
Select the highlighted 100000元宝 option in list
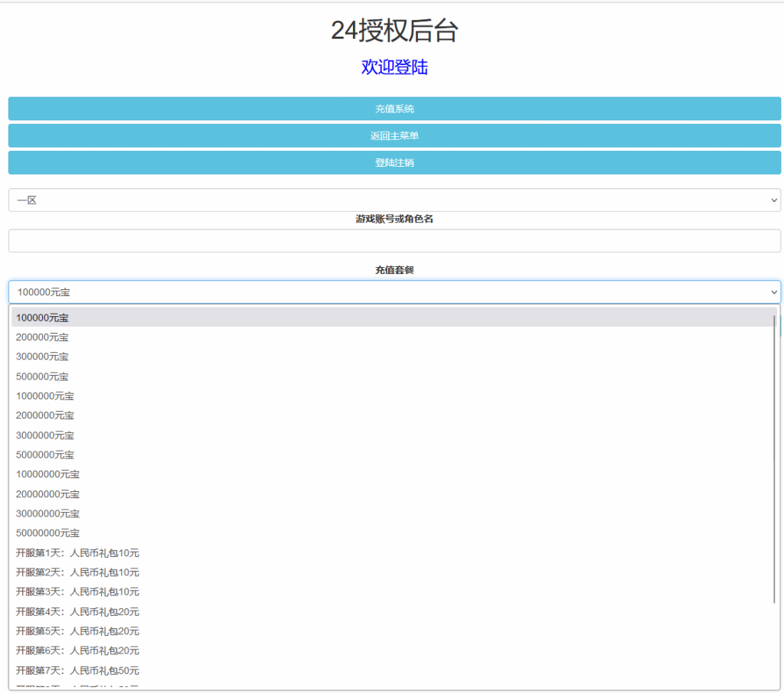point(42,318)
